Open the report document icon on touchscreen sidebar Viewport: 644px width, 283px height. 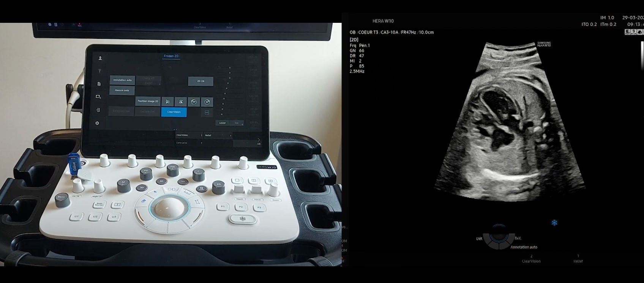(x=99, y=84)
